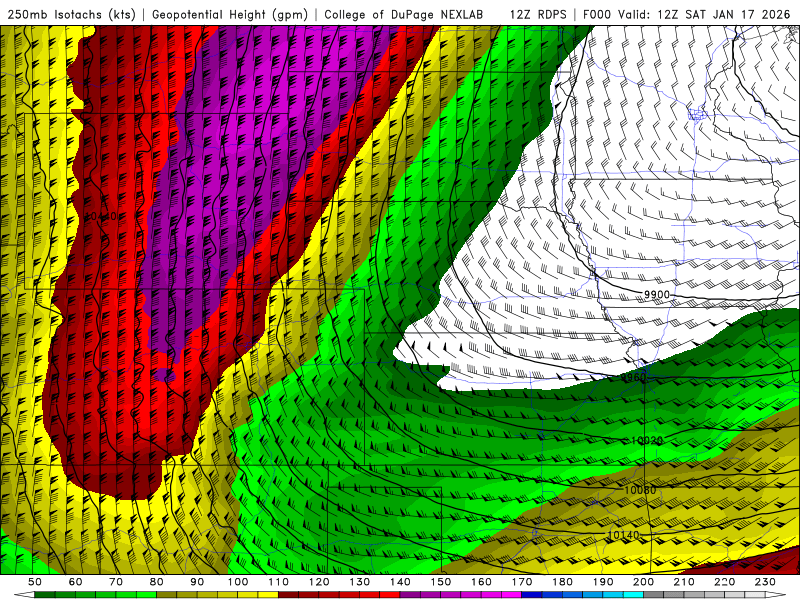Click the 9960 height contour label

(x=634, y=378)
